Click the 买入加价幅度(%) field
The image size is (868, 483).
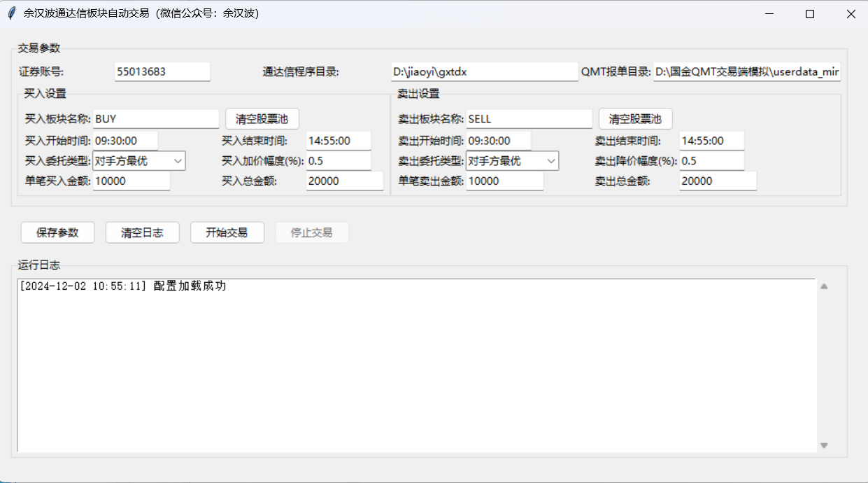(x=339, y=161)
